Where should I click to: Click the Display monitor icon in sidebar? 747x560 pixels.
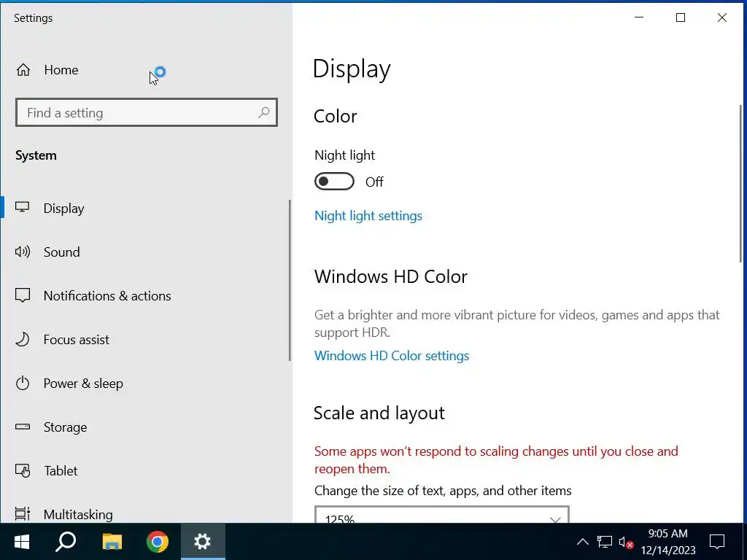point(23,208)
